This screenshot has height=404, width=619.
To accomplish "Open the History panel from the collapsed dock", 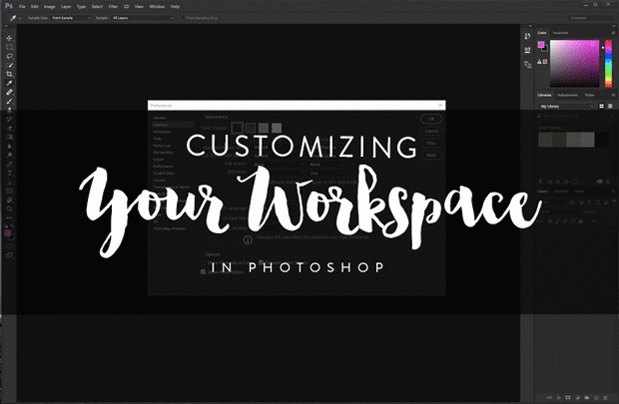I will pos(527,36).
